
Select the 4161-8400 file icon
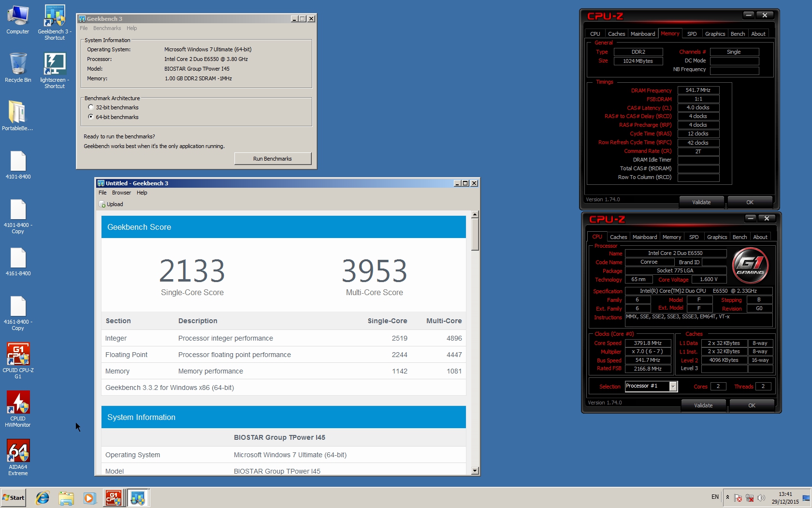pyautogui.click(x=18, y=261)
